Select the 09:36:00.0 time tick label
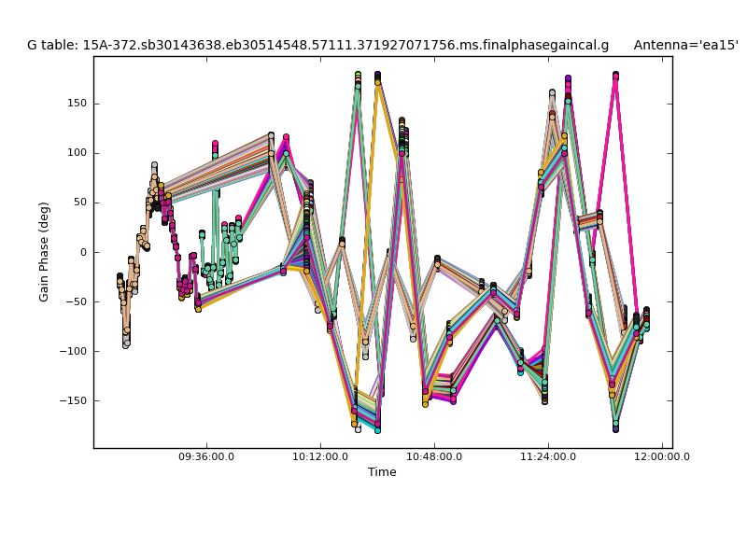This screenshot has height=560, width=747. (x=206, y=456)
